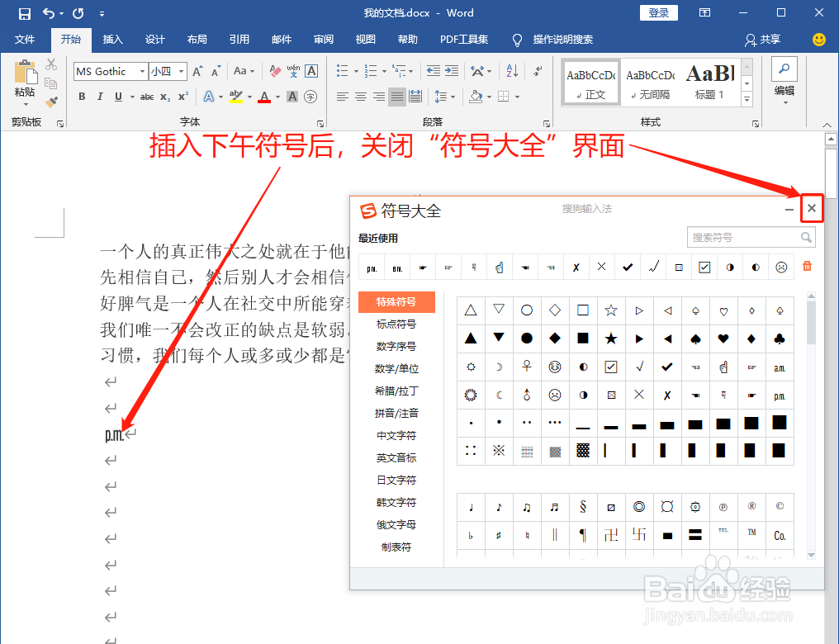Click the superscript icon
This screenshot has height=644, width=839.
click(x=182, y=96)
